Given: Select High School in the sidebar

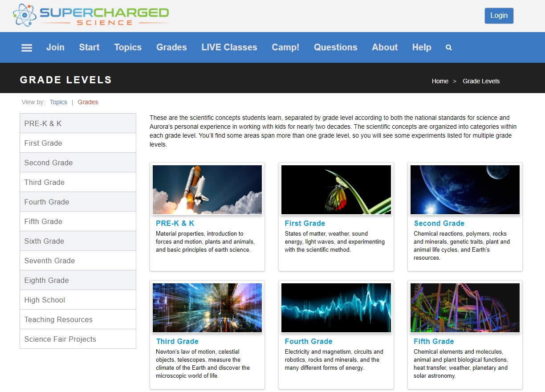Looking at the screenshot, I should click(78, 300).
